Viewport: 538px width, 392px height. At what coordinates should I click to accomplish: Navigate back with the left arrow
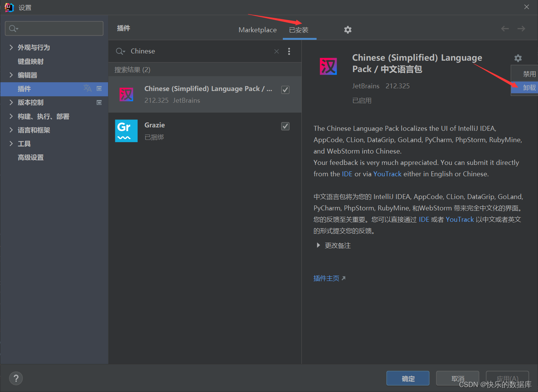click(x=505, y=28)
